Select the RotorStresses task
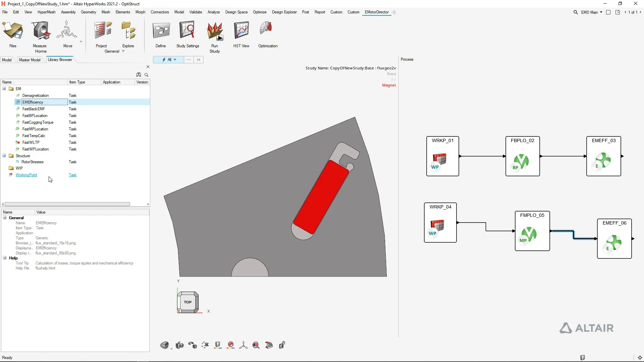Viewport: 644px width, 362px height. point(32,162)
